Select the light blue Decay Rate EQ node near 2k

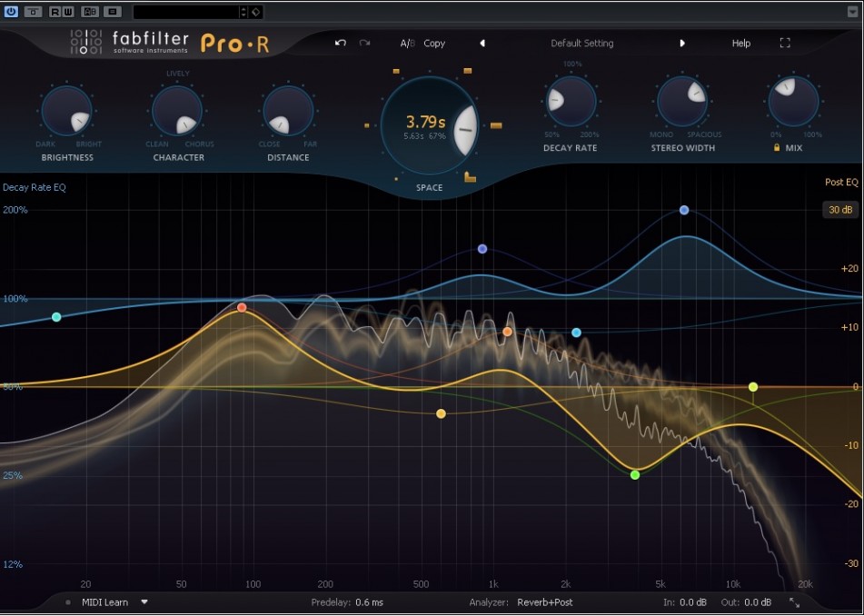576,333
